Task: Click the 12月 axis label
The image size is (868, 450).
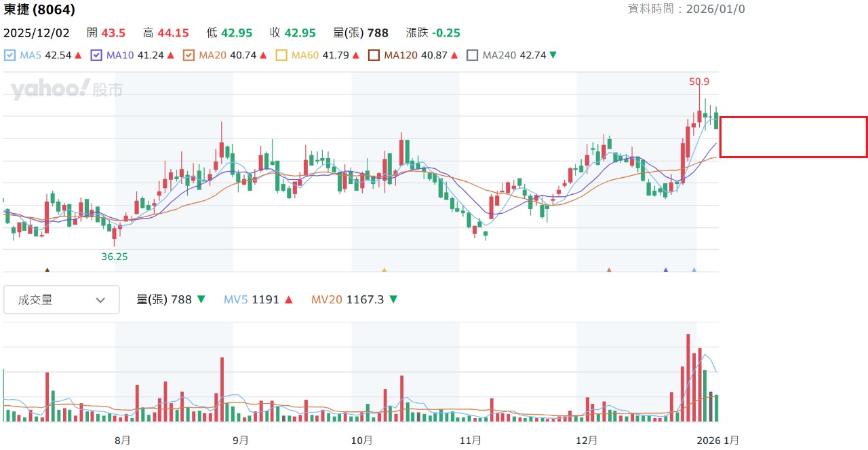Action: click(587, 440)
